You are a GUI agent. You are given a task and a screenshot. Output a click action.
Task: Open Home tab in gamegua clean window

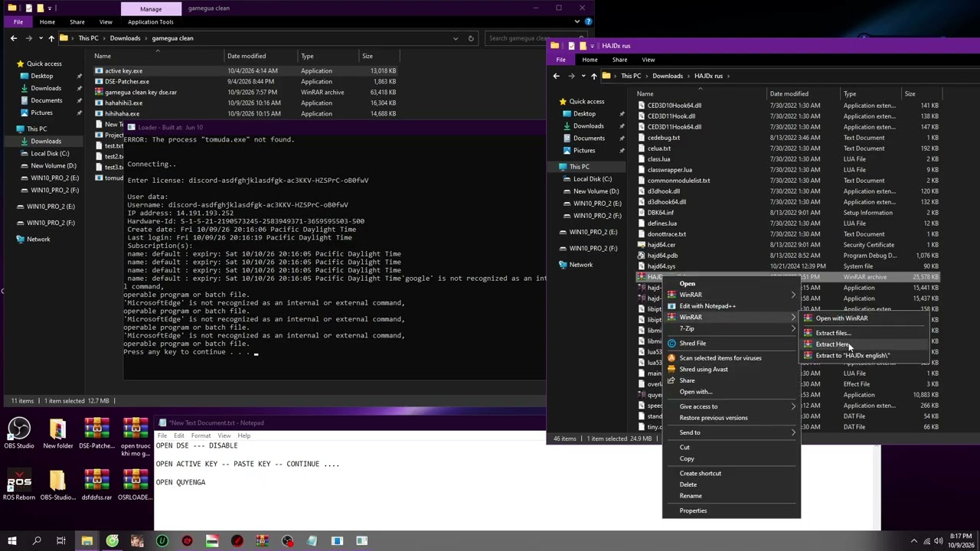[x=47, y=22]
